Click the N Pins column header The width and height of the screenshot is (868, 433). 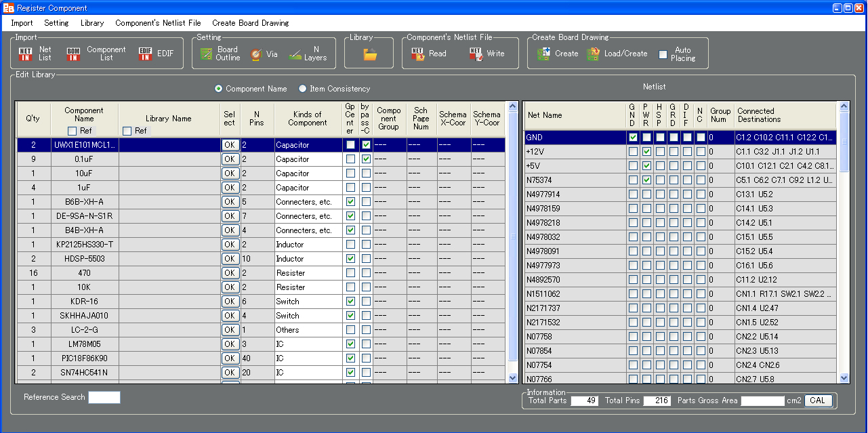pyautogui.click(x=257, y=119)
